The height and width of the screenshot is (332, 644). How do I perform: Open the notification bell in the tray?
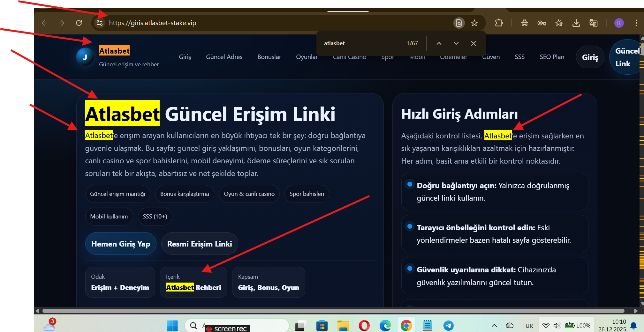click(633, 326)
